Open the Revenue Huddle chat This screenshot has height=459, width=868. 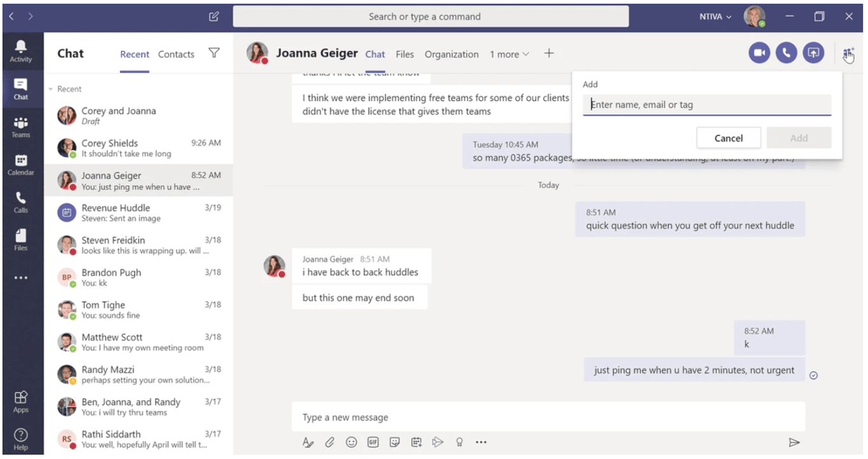139,213
